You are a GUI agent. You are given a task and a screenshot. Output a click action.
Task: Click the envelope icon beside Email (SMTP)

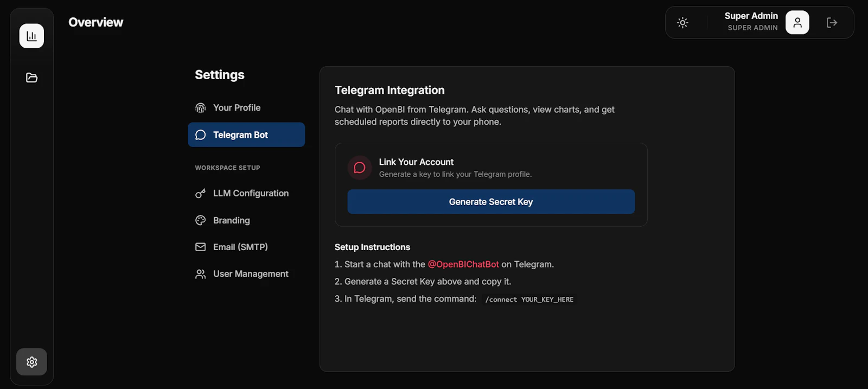200,247
